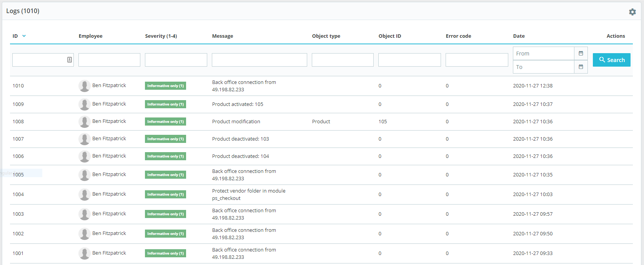
Task: Click the From date field
Action: pyautogui.click(x=544, y=54)
